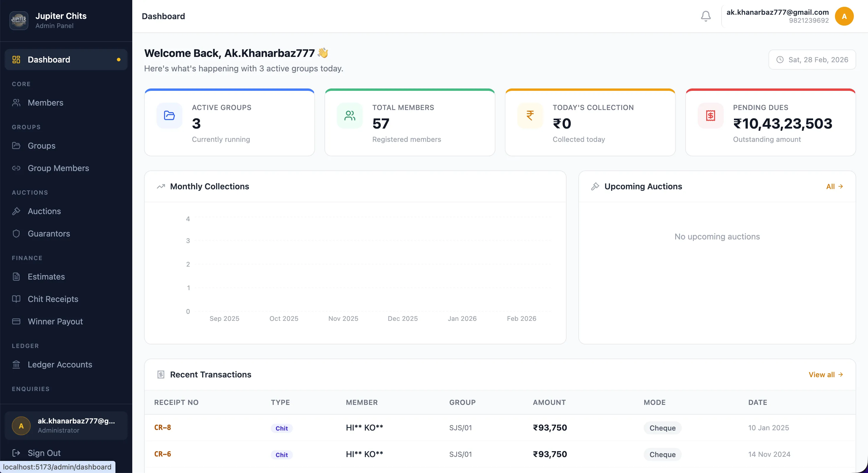Click the profile avatar circle
This screenshot has height=473, width=868.
tap(844, 16)
